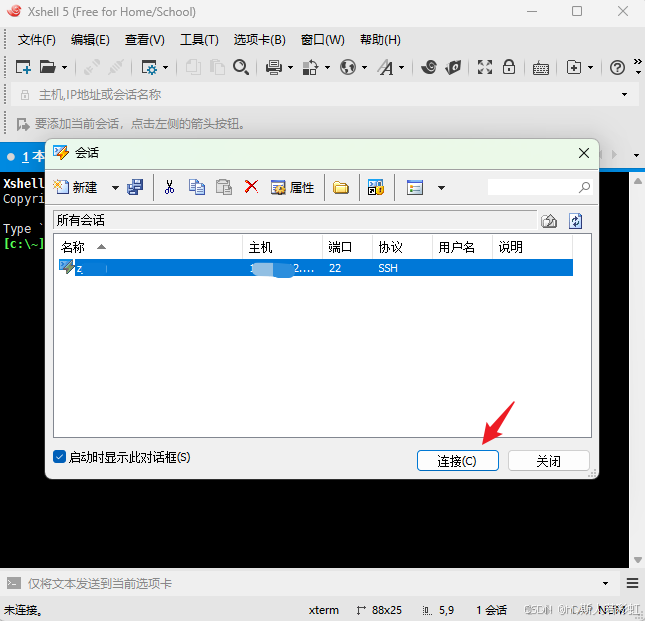Click terminal scrollbar up arrow
Image resolution: width=645 pixels, height=621 pixels.
point(638,181)
